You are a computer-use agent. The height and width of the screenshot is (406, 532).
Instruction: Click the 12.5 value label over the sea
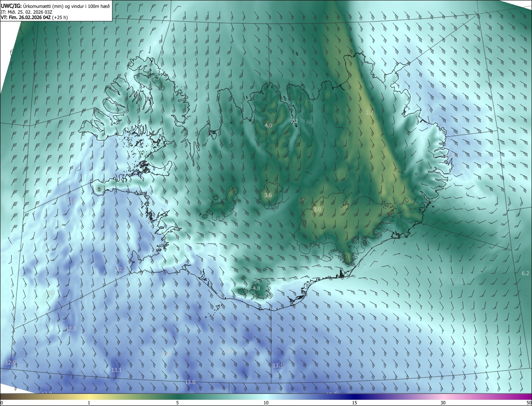[x=71, y=329]
